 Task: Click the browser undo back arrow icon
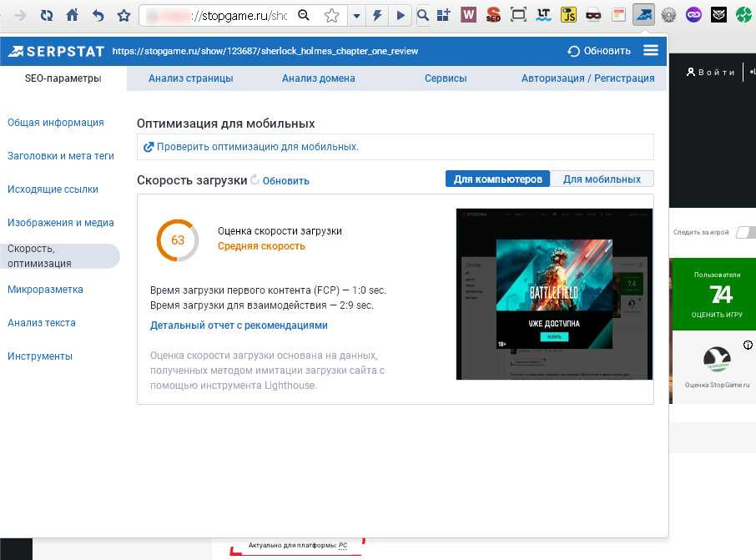[98, 15]
